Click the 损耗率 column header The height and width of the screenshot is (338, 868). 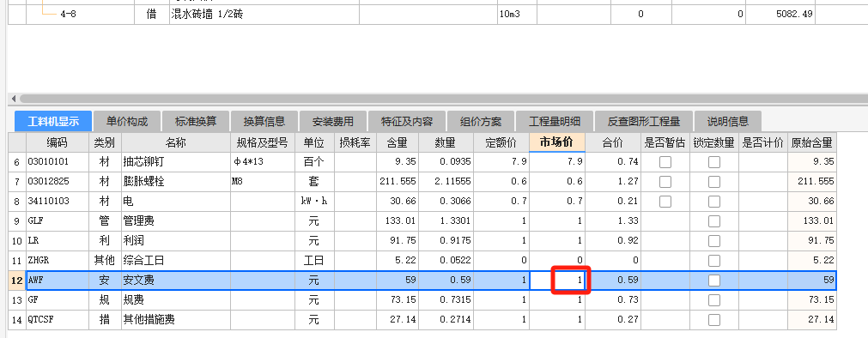click(355, 142)
